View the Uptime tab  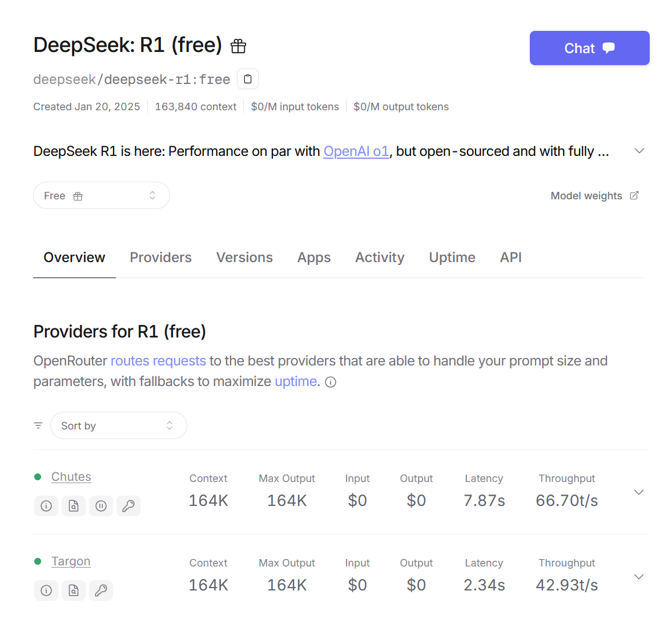pos(452,257)
